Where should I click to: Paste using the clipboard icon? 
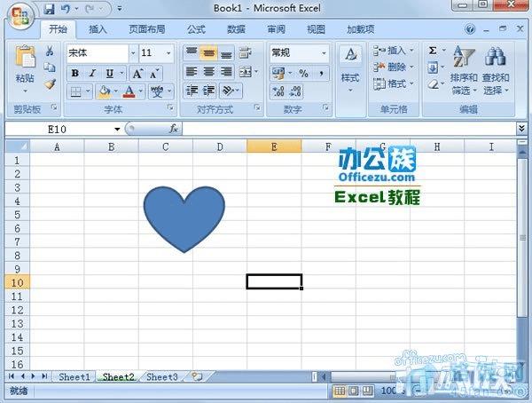coord(25,56)
